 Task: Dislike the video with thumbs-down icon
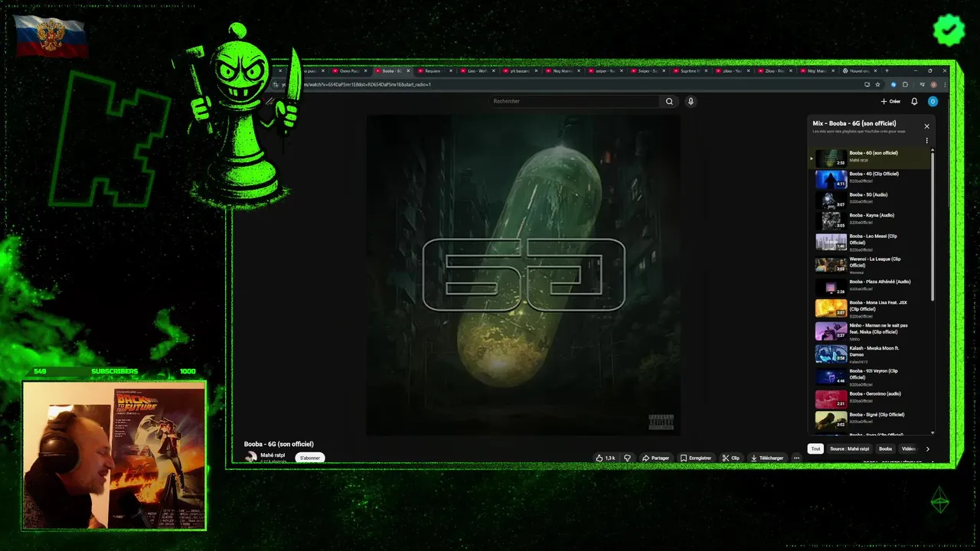[x=627, y=458]
